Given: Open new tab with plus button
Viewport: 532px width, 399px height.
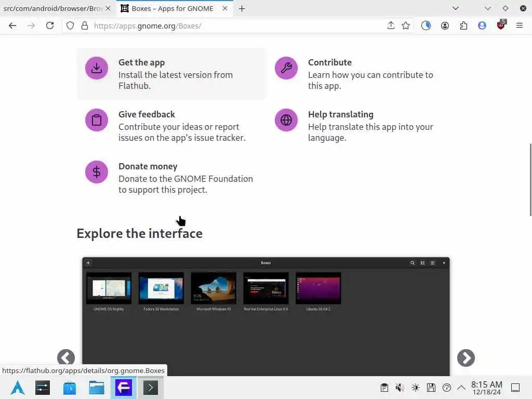Looking at the screenshot, I should pos(242,9).
